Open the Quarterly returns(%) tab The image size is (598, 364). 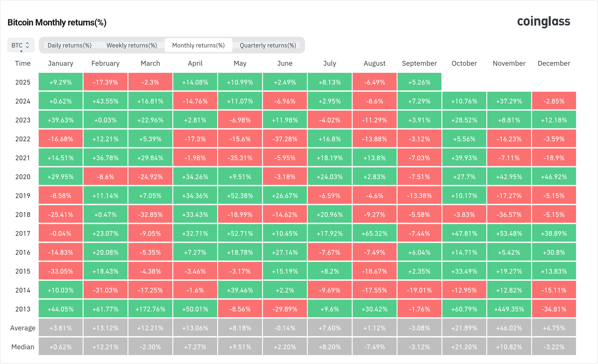[x=268, y=45]
